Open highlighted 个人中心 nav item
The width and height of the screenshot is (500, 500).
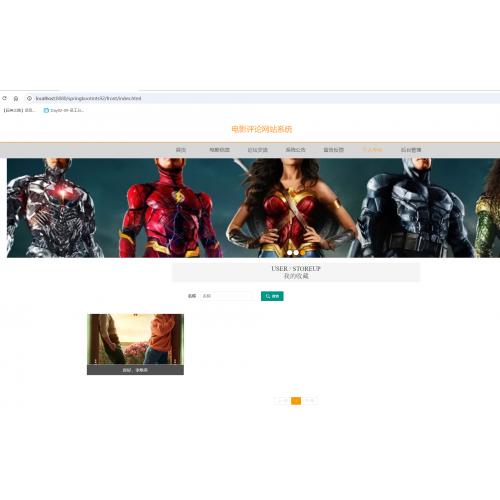[x=373, y=150]
